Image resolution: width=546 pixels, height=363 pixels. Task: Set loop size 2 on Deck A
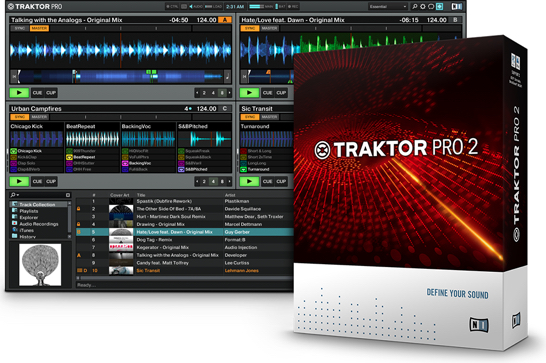coord(204,93)
